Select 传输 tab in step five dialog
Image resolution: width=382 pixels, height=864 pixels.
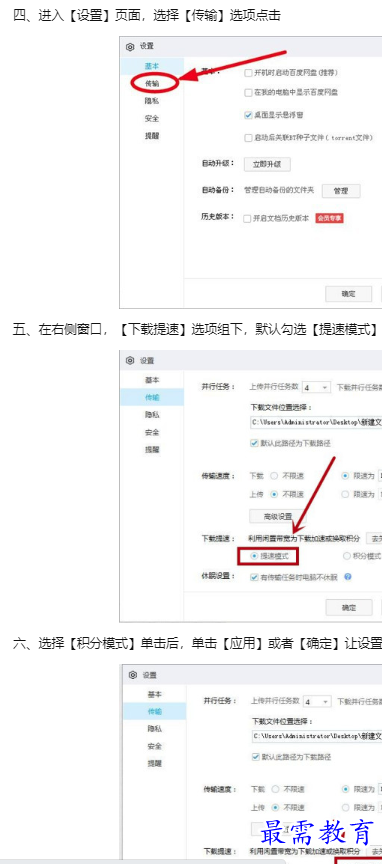coord(152,397)
